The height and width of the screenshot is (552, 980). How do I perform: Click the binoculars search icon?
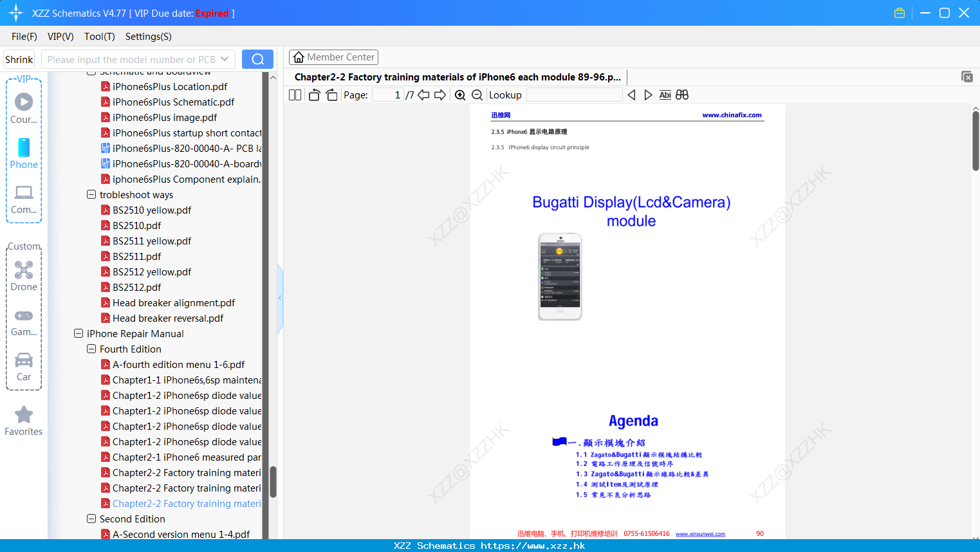[682, 95]
